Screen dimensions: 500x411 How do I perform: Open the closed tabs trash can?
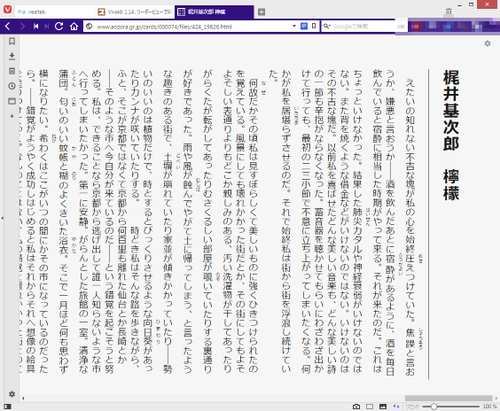(x=449, y=12)
